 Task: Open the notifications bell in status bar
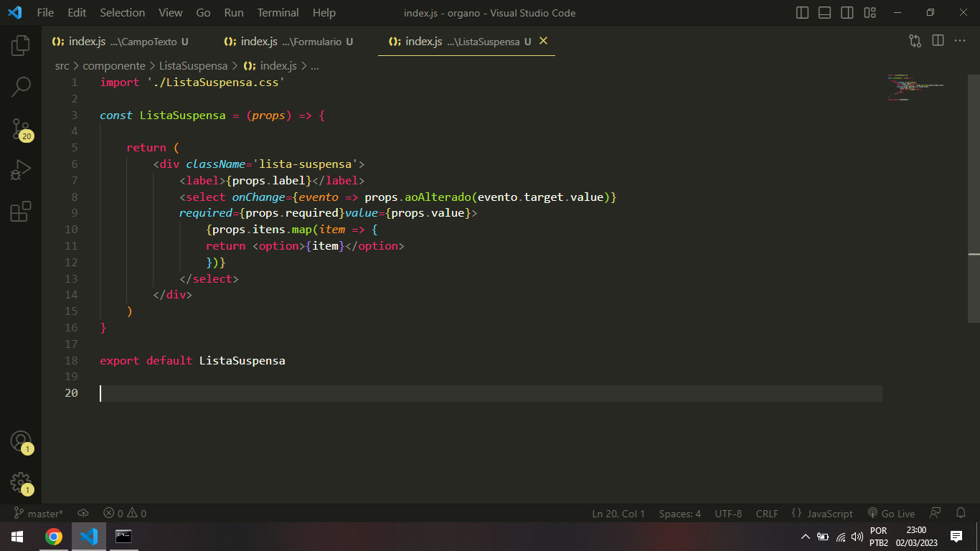pyautogui.click(x=961, y=514)
